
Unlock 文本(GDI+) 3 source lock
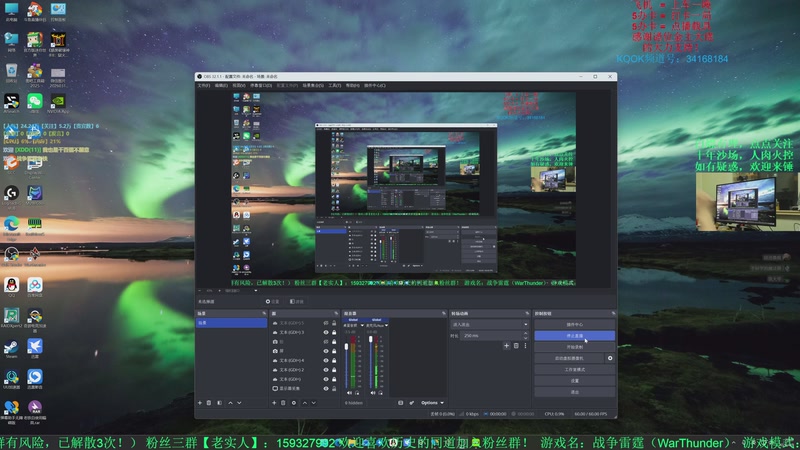(334, 333)
